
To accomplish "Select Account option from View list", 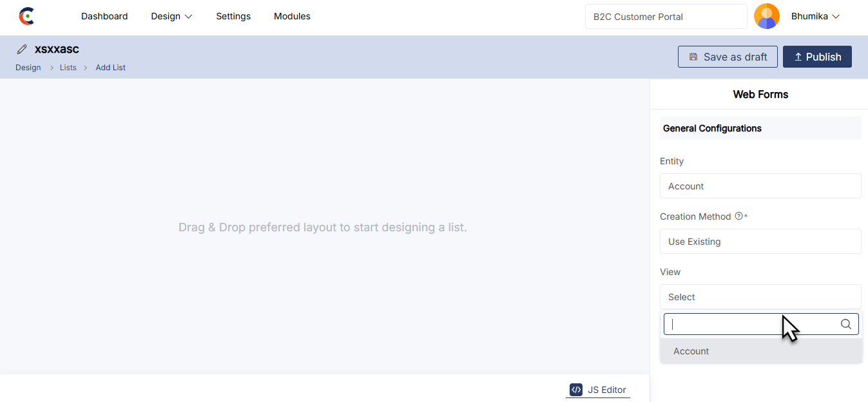I will pyautogui.click(x=691, y=351).
